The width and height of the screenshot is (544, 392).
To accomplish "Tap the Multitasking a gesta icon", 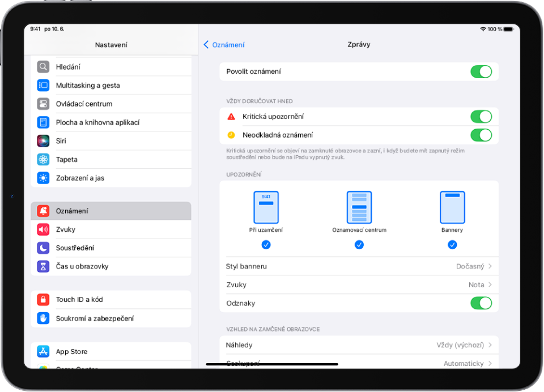I will 43,85.
